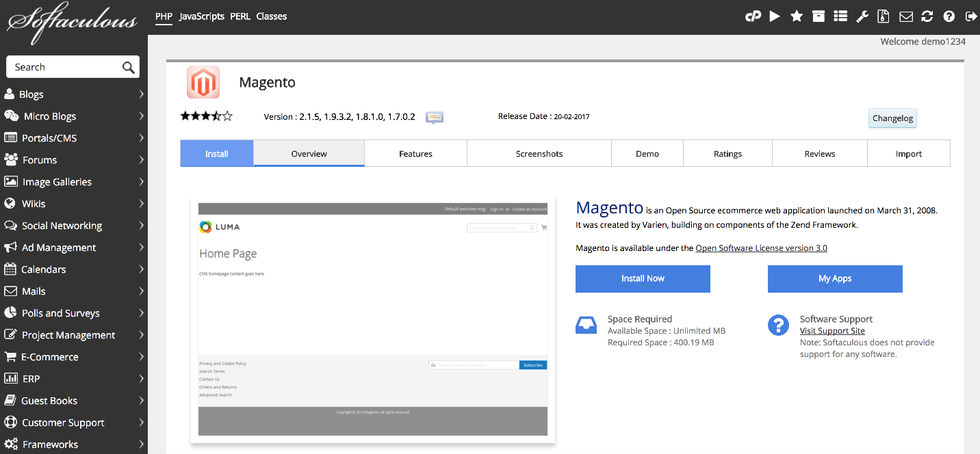Select PERL in the top menu
This screenshot has width=980, height=454.
240,16
